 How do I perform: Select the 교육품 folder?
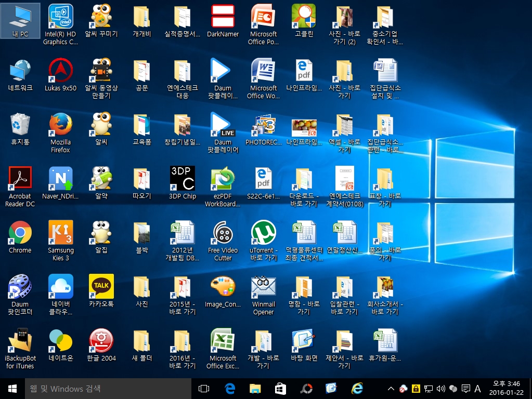(x=141, y=129)
